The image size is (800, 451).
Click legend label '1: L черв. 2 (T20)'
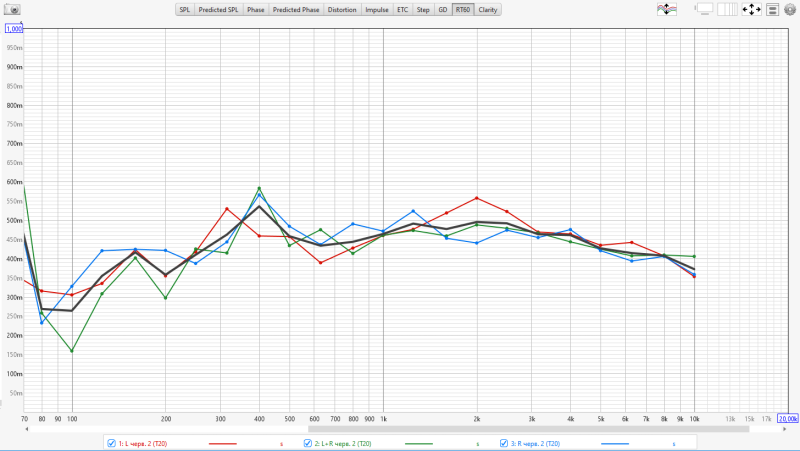pos(143,444)
